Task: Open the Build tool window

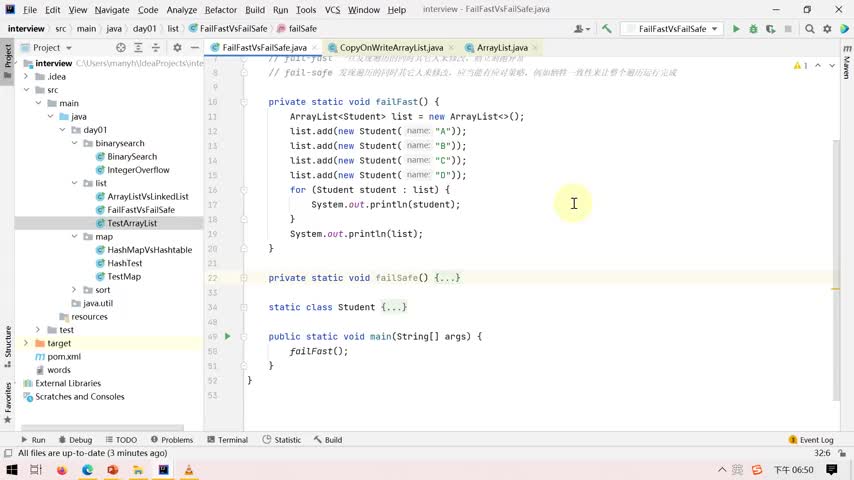Action: tap(327, 440)
